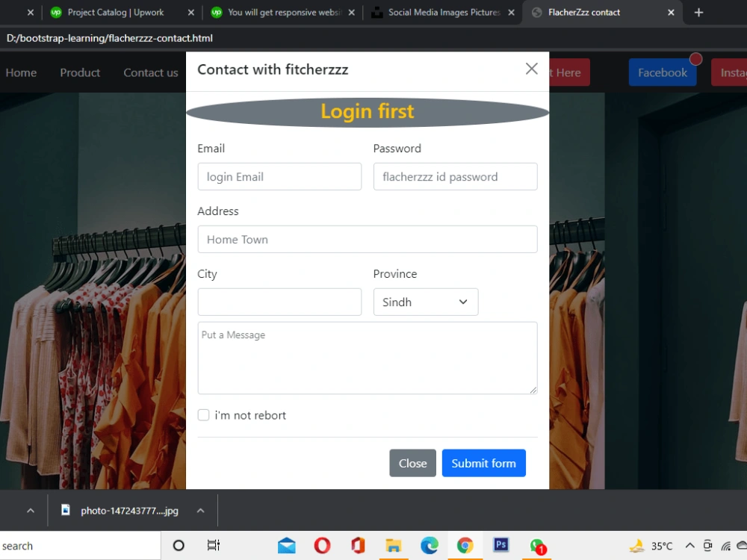
Task: Focus the flacherzzz id password field
Action: (x=456, y=177)
